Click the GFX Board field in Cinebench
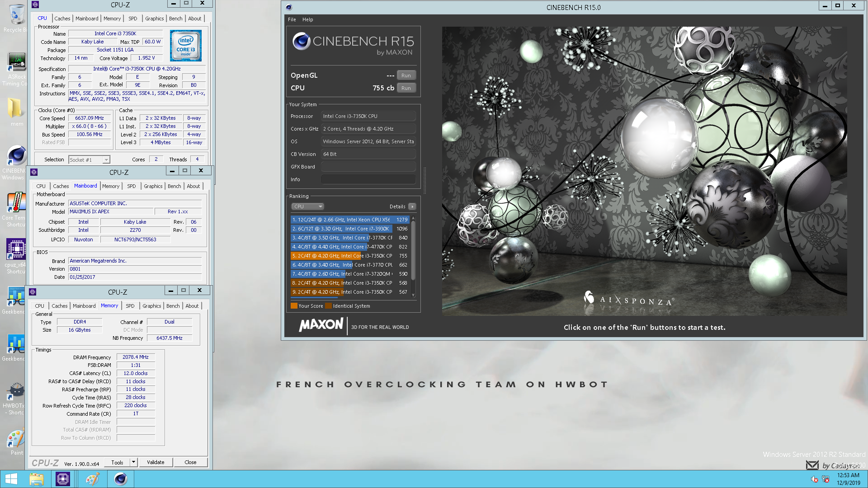868x488 pixels. pyautogui.click(x=368, y=167)
